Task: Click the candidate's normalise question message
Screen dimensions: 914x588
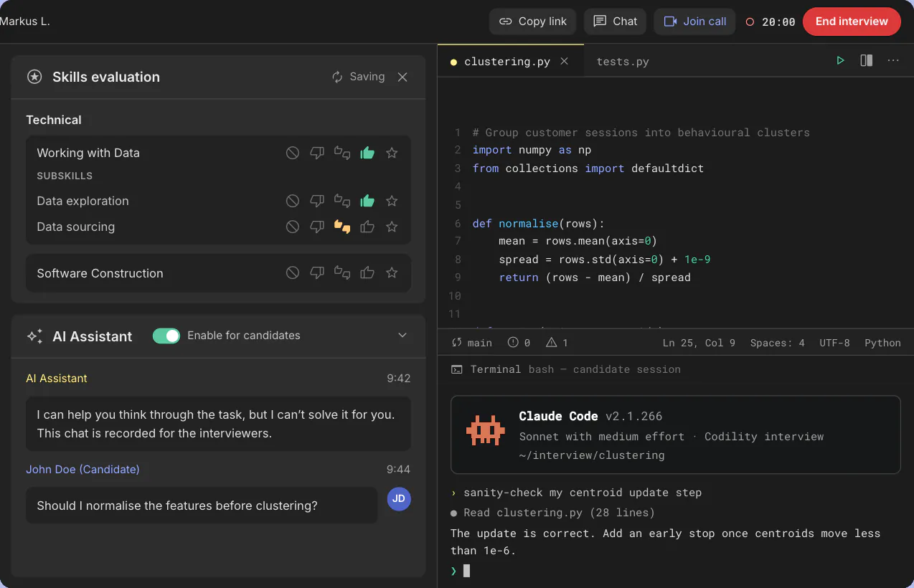Action: 202,506
